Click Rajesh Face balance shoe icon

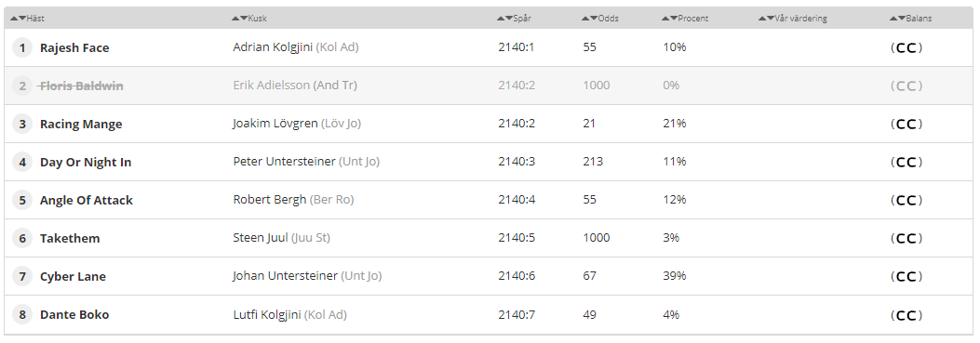click(906, 48)
